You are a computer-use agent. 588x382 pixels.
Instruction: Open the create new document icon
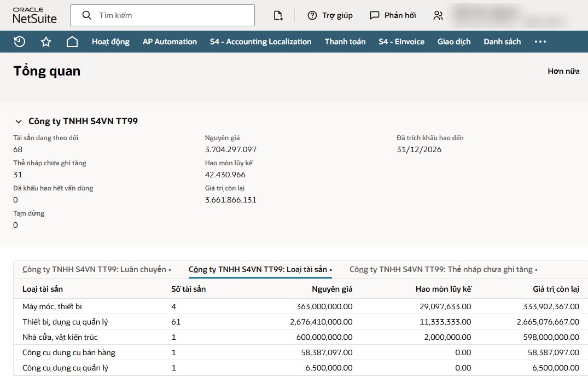pos(278,15)
